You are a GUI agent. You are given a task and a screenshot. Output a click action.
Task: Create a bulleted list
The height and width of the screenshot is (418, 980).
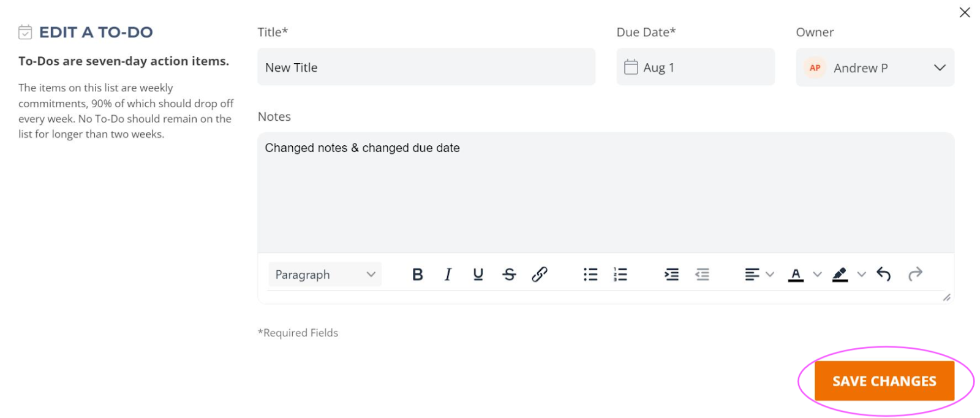[590, 275]
